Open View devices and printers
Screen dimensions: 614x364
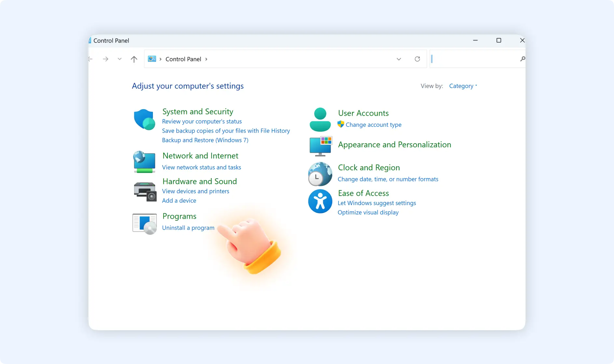(x=195, y=191)
